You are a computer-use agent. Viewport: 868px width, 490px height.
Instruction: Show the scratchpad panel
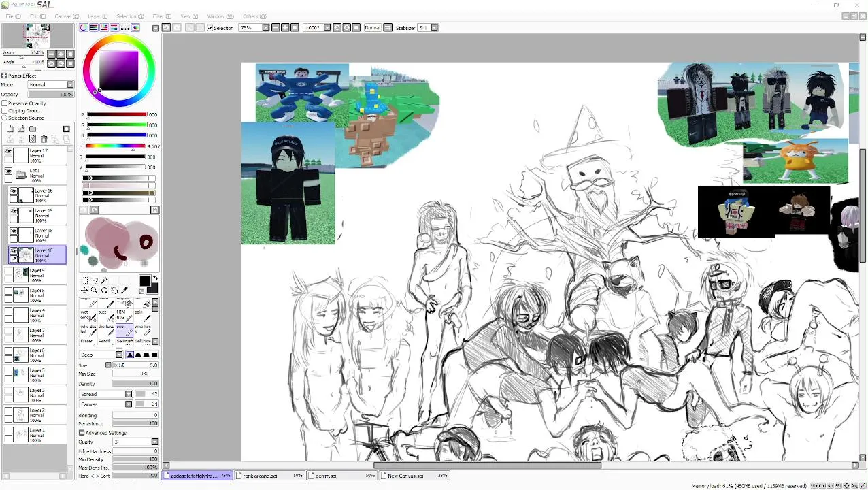point(135,27)
